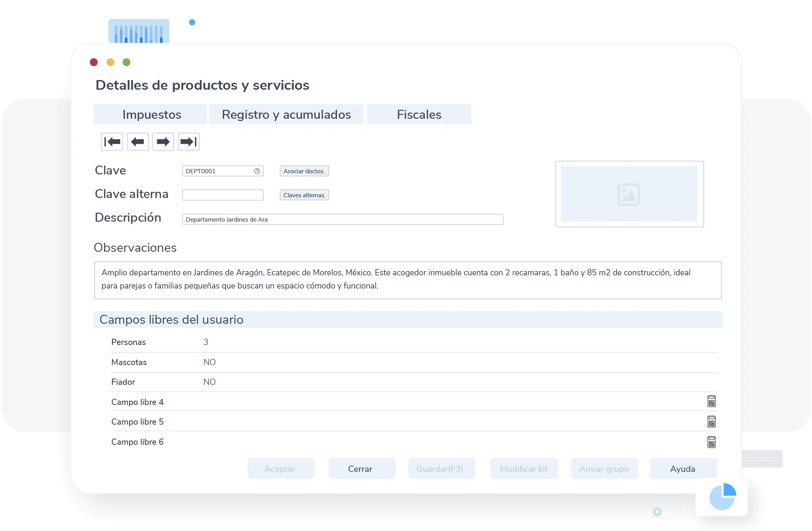
Task: Open calculator for Campo libre 6
Action: point(712,442)
